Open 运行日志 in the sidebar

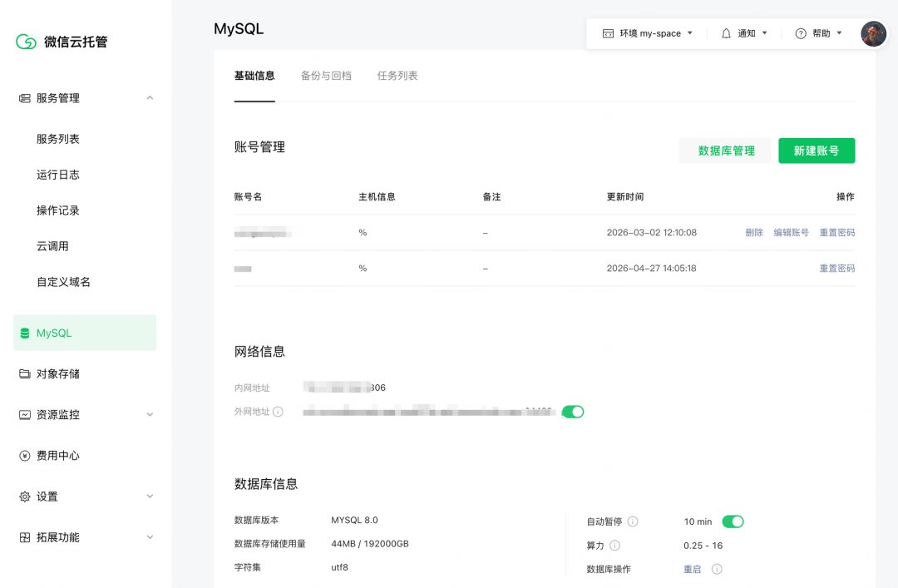click(58, 175)
